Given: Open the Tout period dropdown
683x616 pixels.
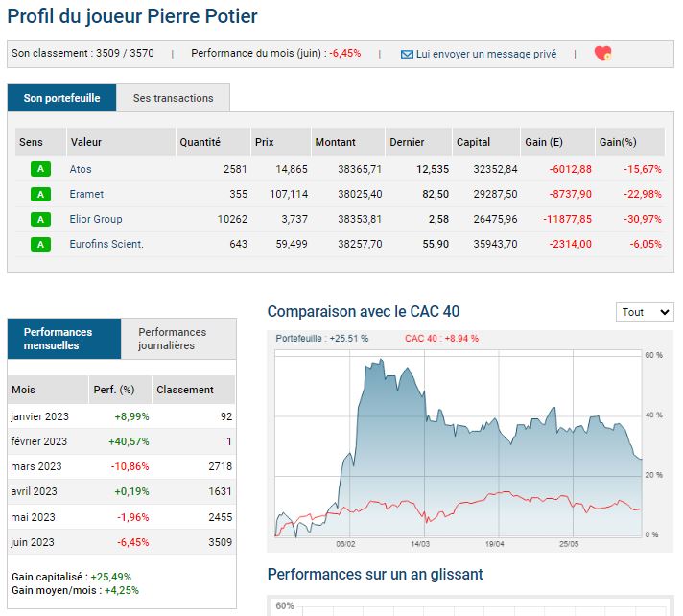Looking at the screenshot, I should tap(645, 312).
